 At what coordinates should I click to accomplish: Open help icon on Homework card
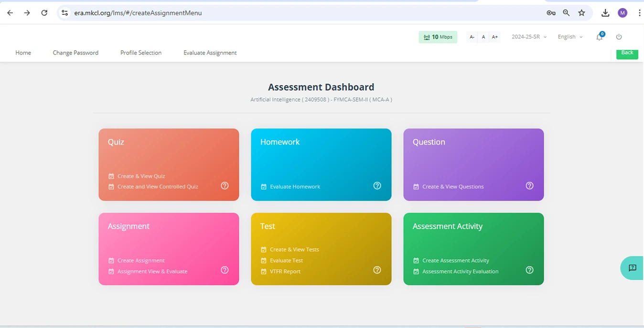[x=377, y=186]
